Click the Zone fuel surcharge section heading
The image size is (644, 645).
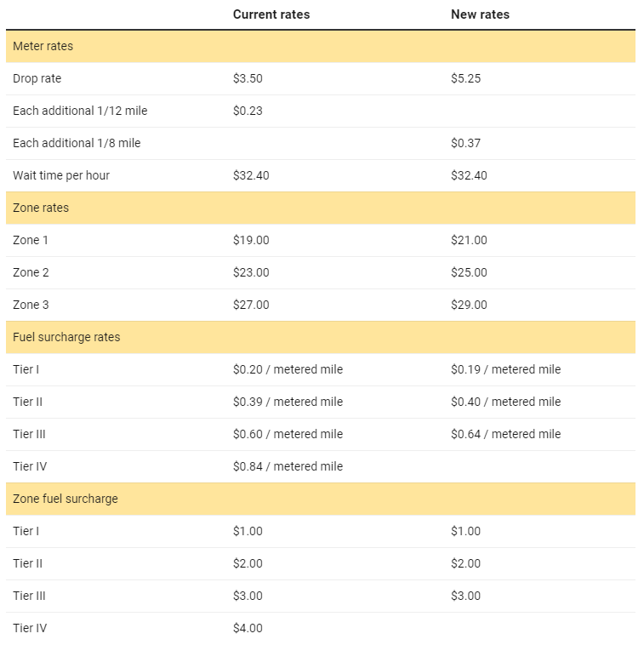65,499
